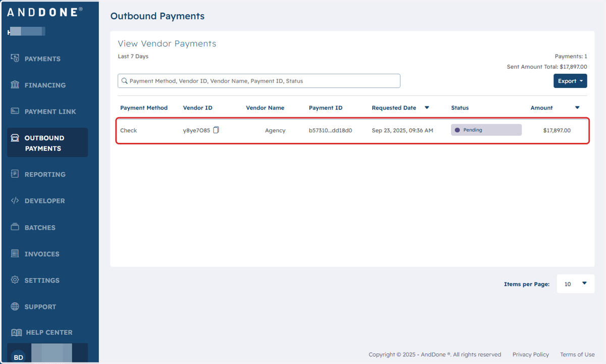Click the Help Center book icon
The height and width of the screenshot is (364, 606).
click(17, 332)
